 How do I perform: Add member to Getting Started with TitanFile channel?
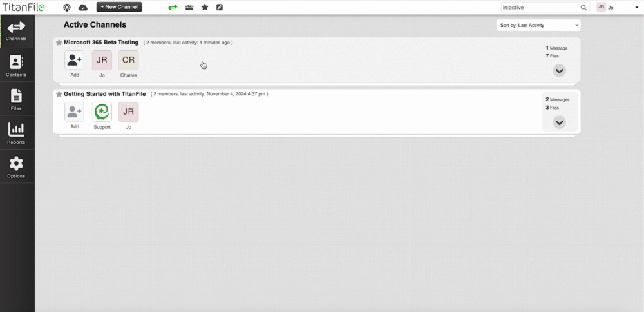pyautogui.click(x=74, y=112)
